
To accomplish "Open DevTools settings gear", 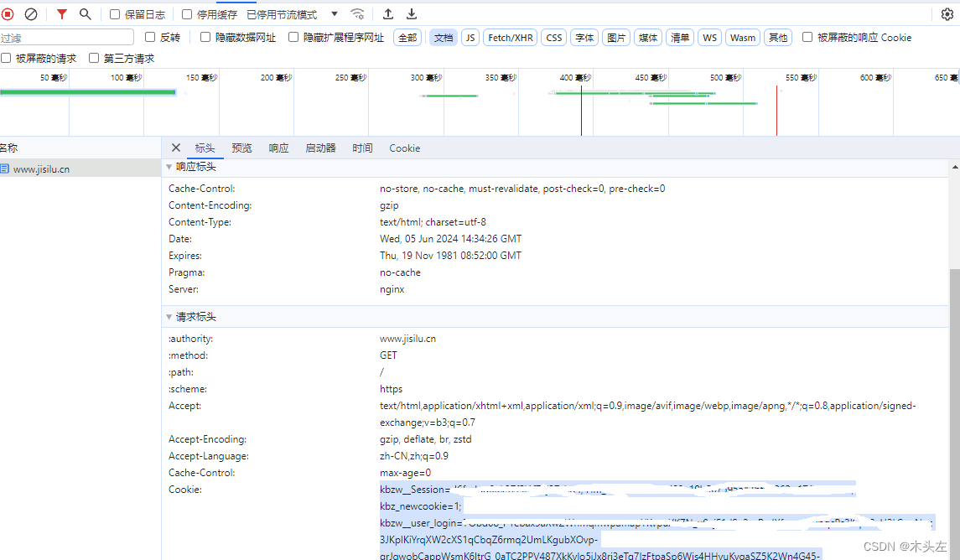I will [947, 13].
